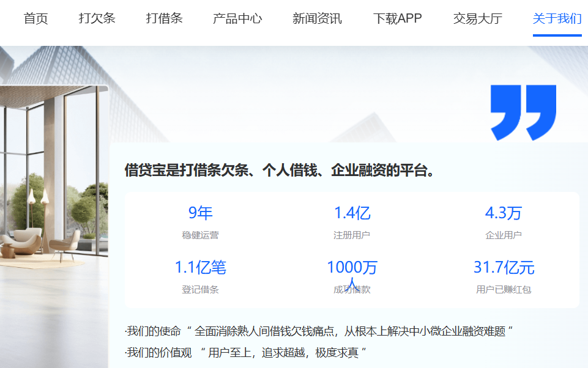Click the 我们的使命 mission statement line
Viewport: 588px width, 368px height.
[x=319, y=331]
